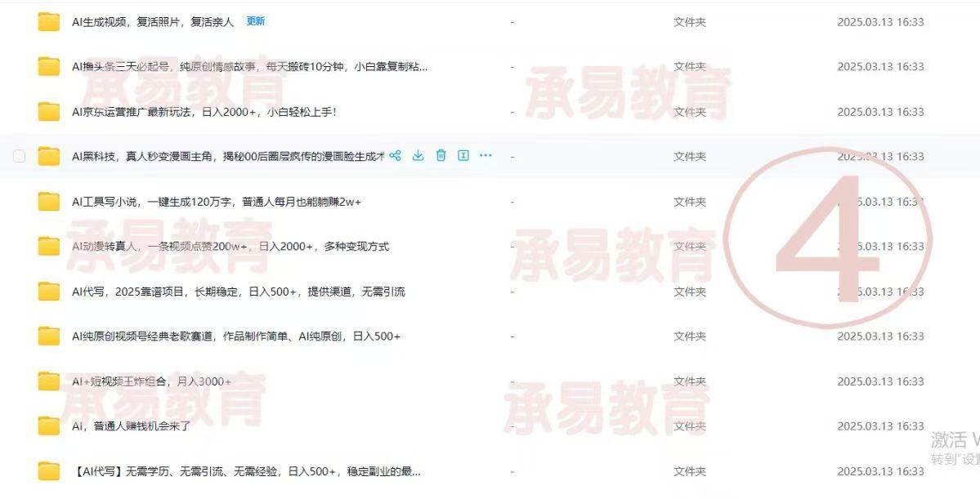Click the trash delete icon on the AI黑科技 row
This screenshot has height=499, width=980.
coord(441,155)
